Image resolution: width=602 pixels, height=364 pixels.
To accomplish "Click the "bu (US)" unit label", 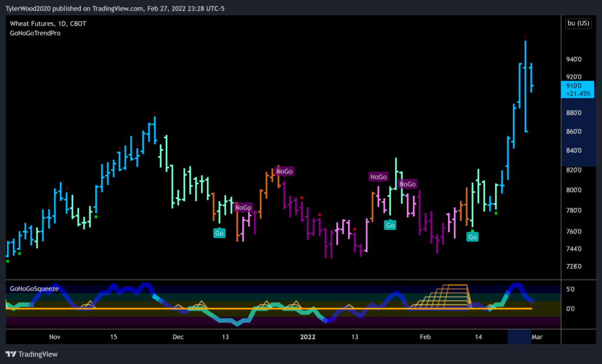I will 578,24.
